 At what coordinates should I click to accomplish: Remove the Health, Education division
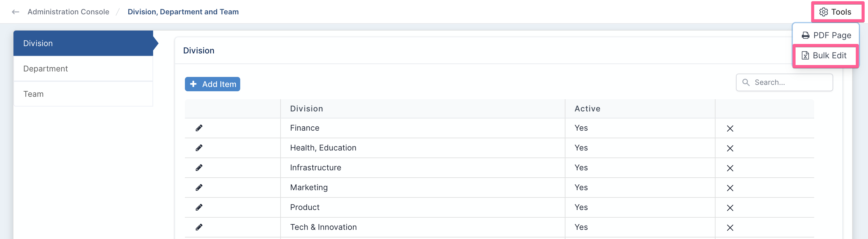click(x=730, y=148)
